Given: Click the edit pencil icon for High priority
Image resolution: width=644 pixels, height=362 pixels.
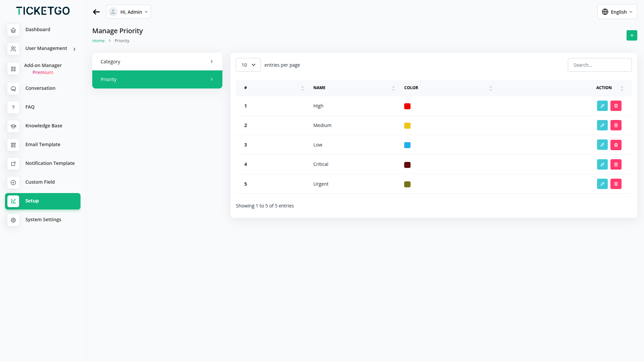Looking at the screenshot, I should (602, 106).
